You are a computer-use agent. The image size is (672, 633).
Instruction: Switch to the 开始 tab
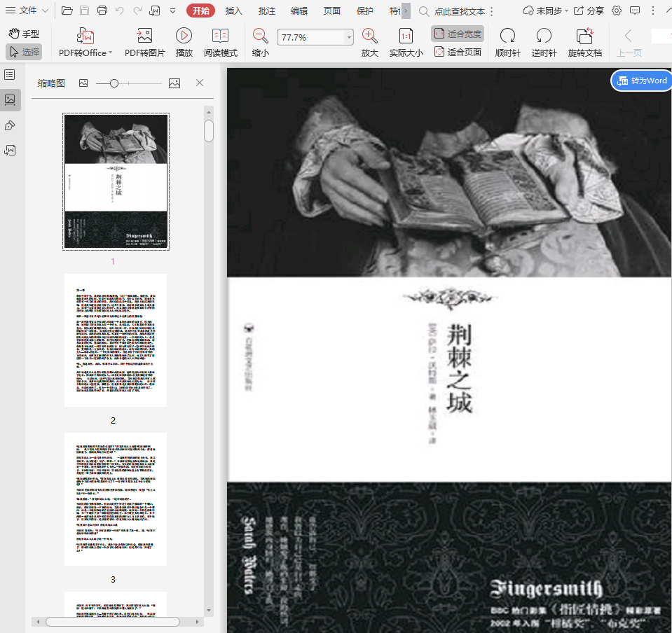(x=200, y=11)
